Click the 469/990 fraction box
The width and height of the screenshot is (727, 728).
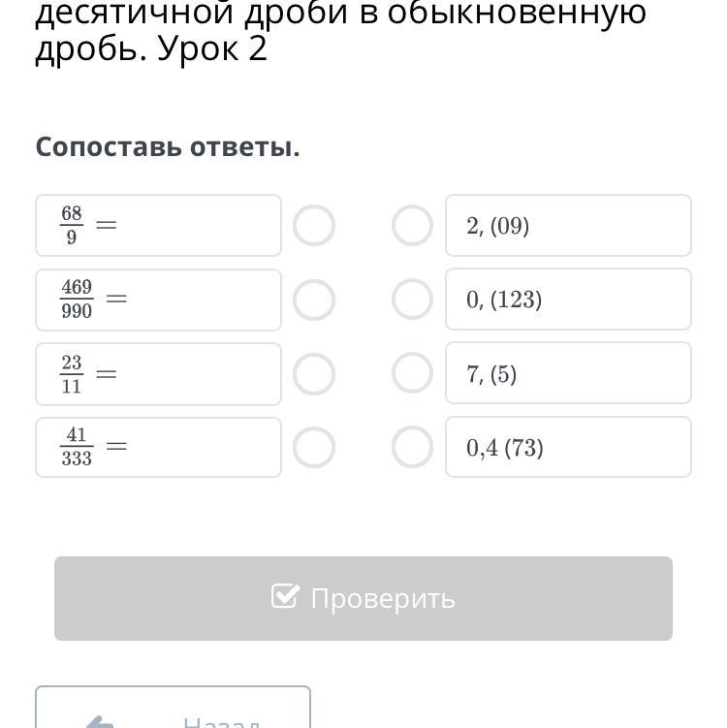[x=158, y=300]
